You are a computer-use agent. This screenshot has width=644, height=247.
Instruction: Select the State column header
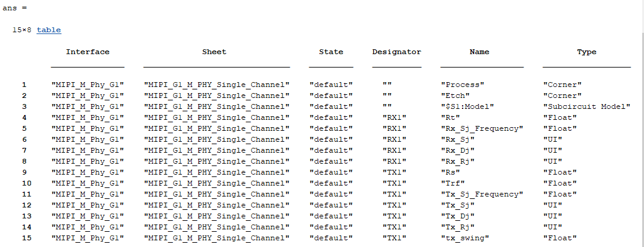(331, 52)
